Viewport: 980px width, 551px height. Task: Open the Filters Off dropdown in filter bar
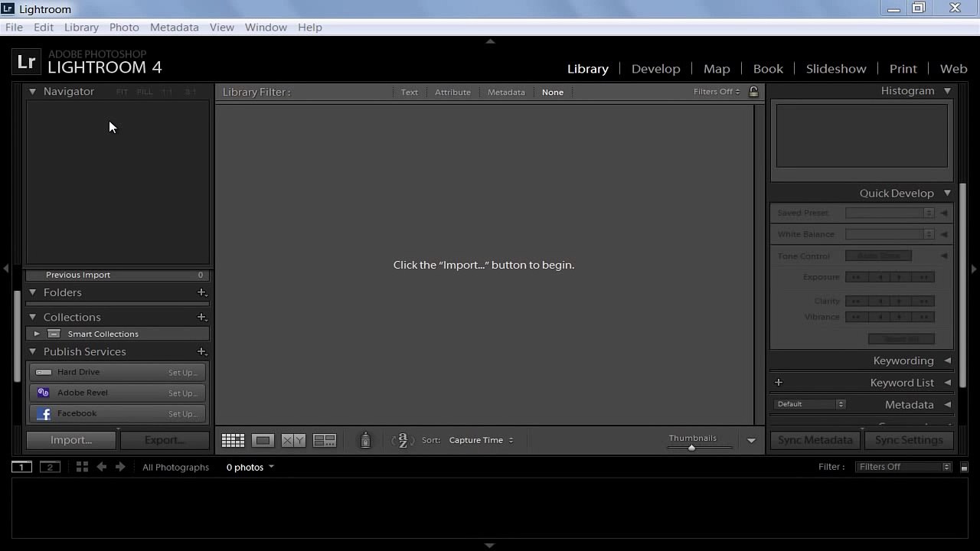point(717,92)
